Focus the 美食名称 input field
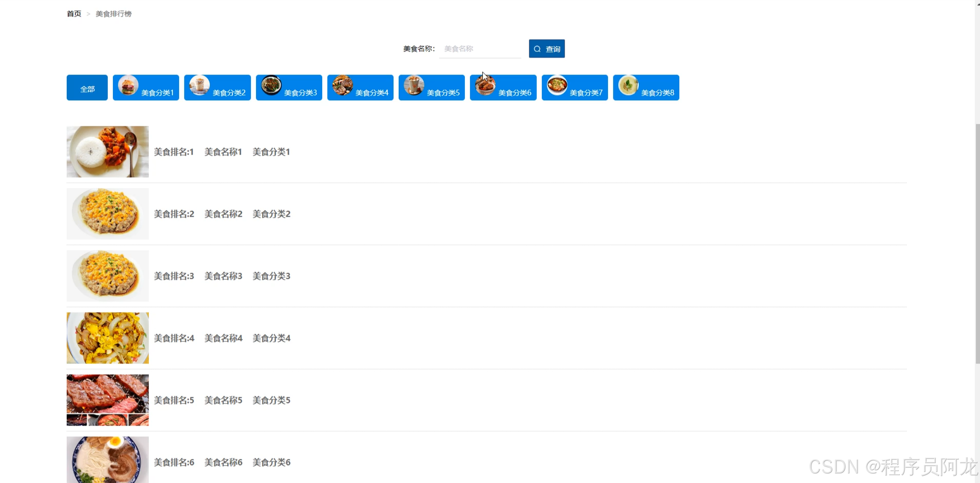 (x=480, y=49)
